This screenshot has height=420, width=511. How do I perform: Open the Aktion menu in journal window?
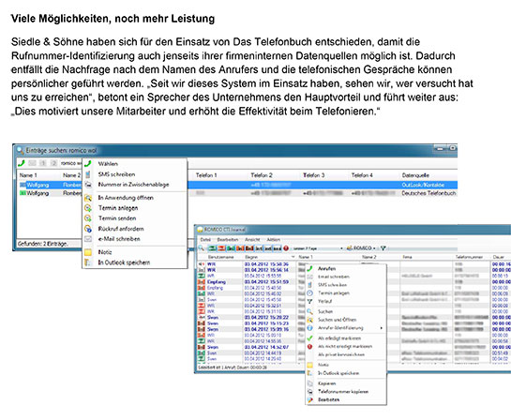[x=274, y=239]
